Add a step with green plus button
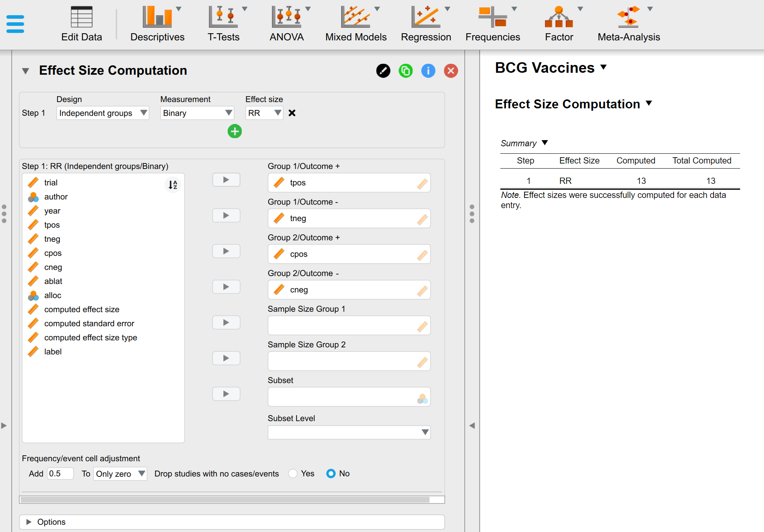This screenshot has width=764, height=532. pyautogui.click(x=234, y=131)
